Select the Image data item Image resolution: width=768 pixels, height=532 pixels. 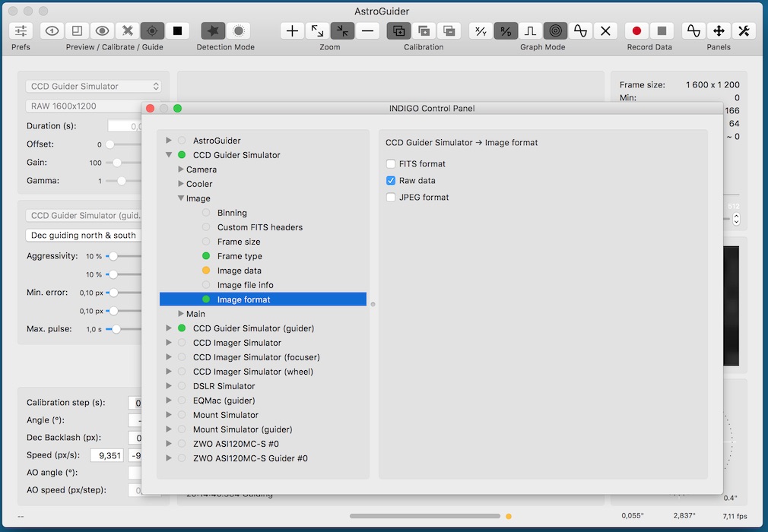click(x=239, y=271)
